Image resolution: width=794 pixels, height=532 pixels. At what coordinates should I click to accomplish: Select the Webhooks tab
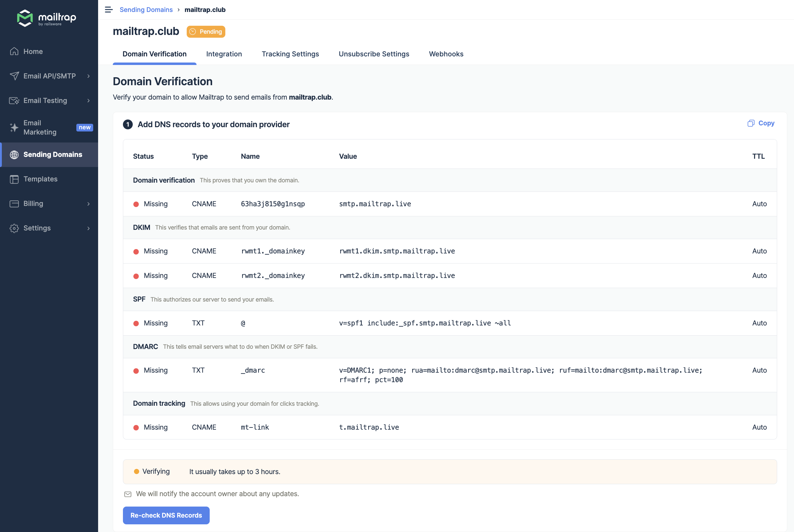click(446, 54)
